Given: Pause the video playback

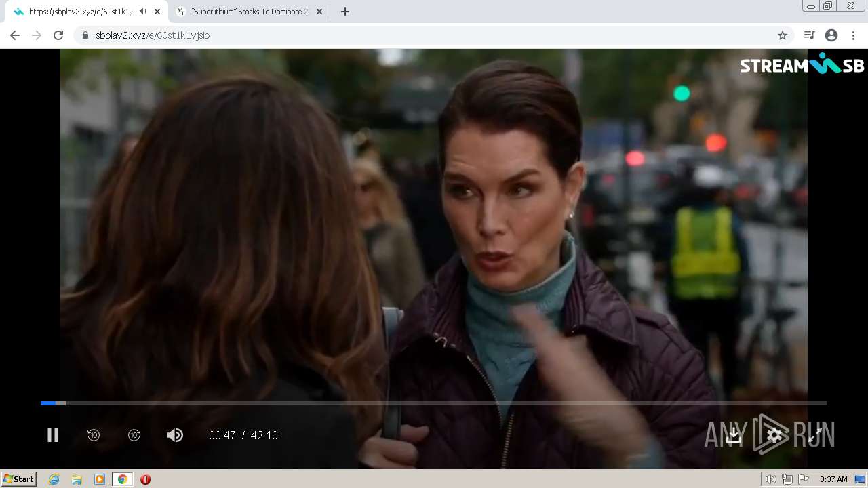Looking at the screenshot, I should click(53, 435).
